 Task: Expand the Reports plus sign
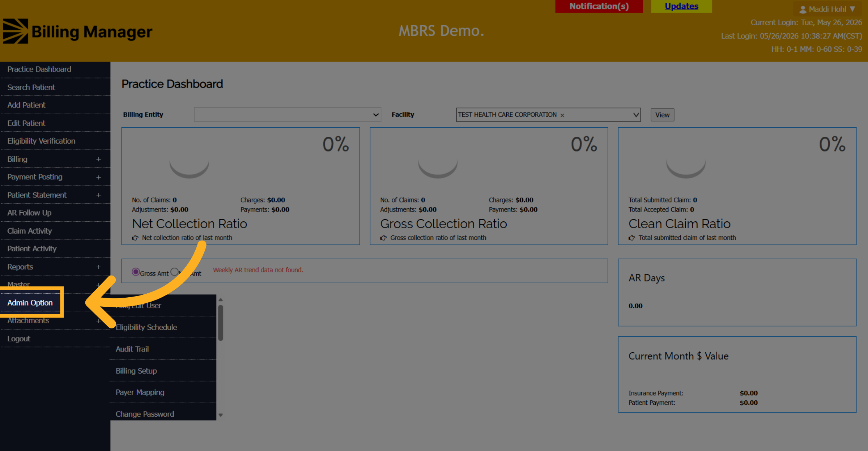[x=98, y=267]
